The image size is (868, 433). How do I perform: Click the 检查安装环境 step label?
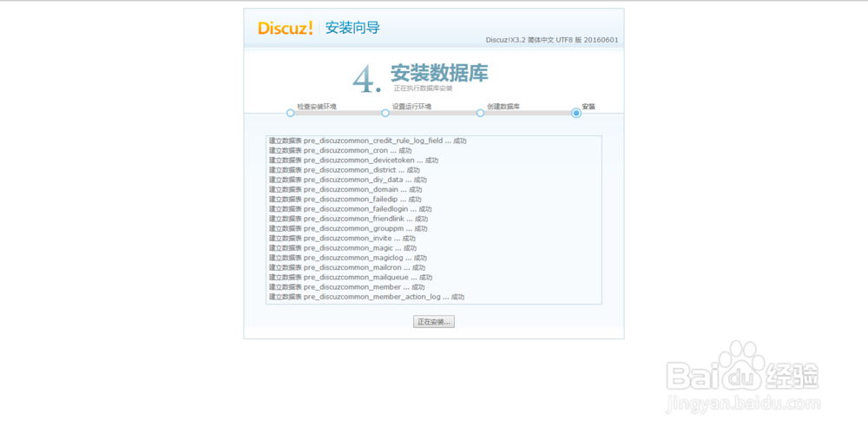click(x=317, y=107)
